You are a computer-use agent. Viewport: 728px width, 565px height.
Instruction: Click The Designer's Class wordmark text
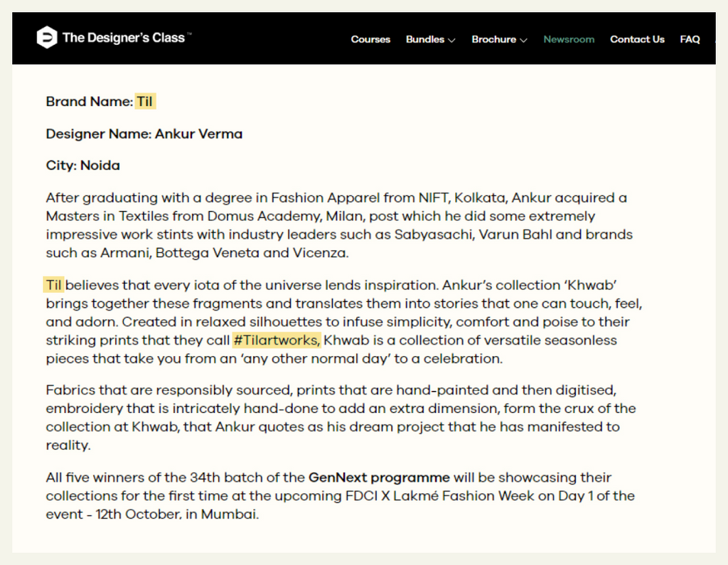pos(124,38)
